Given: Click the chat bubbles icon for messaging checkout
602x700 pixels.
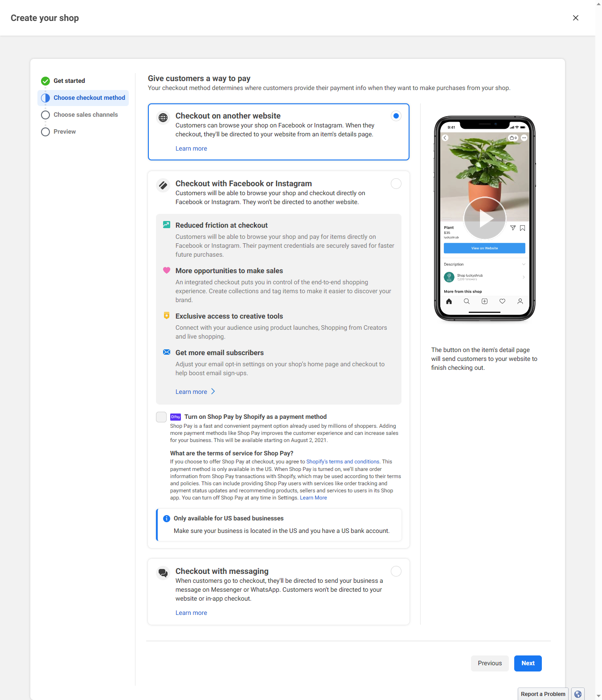Looking at the screenshot, I should click(163, 573).
